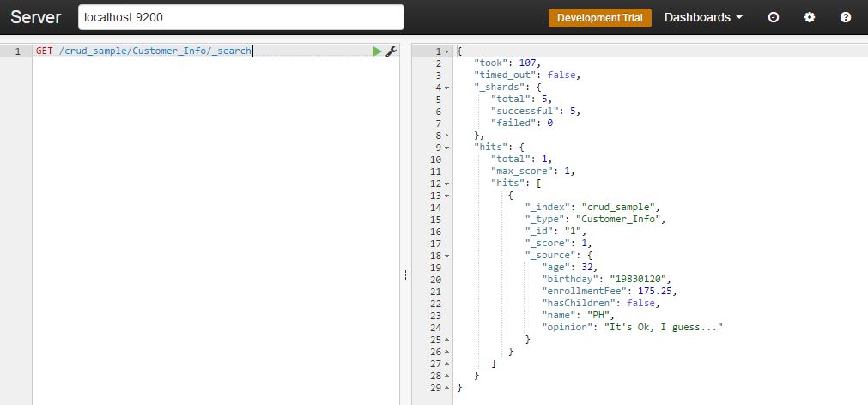868x405 pixels.
Task: Click the "name": "PH" line
Action: click(579, 316)
